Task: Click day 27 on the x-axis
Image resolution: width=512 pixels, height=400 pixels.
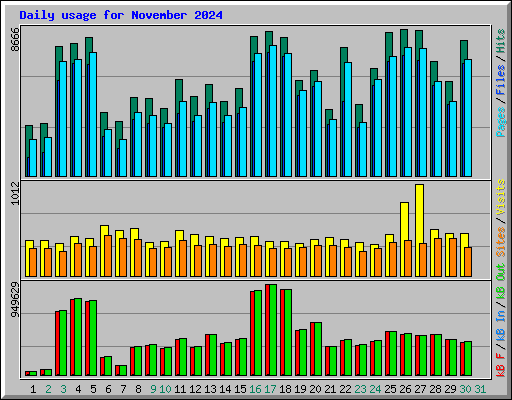Action: coord(420,389)
